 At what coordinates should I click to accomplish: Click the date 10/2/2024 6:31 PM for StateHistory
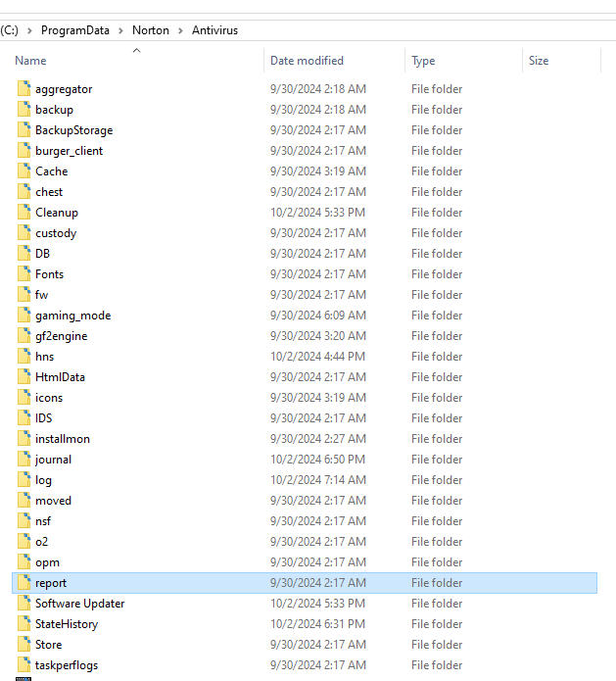[317, 623]
